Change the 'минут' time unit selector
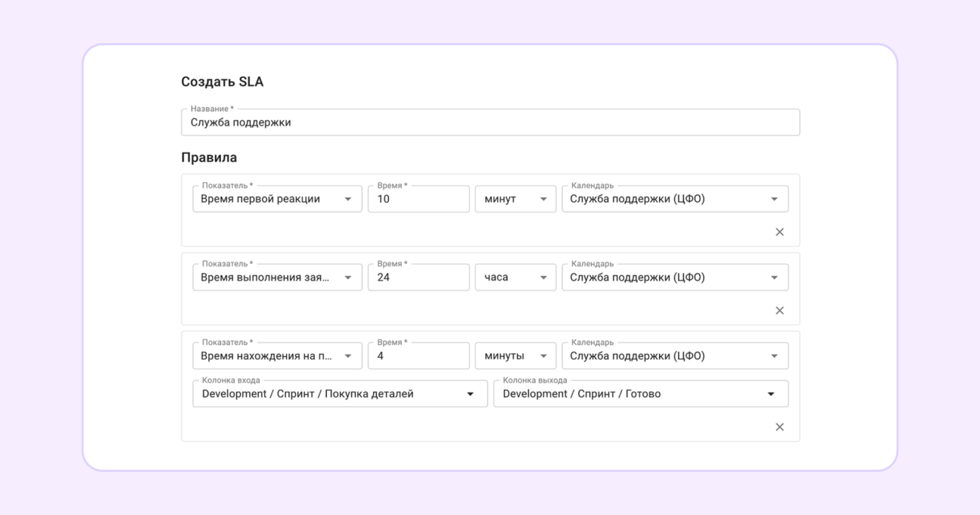 (x=515, y=199)
